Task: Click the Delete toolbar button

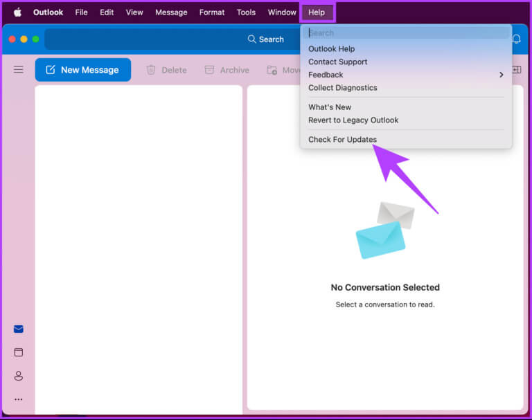Action: (167, 70)
